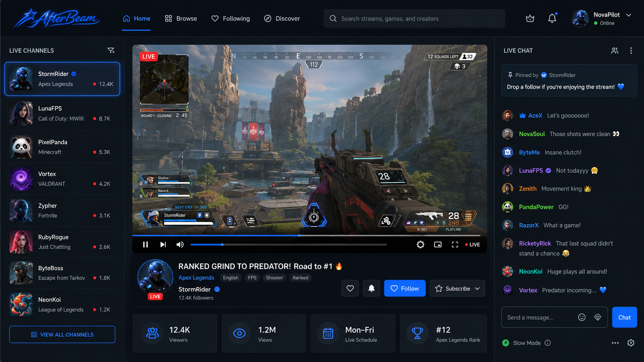Send message with the Chat button

point(624,317)
